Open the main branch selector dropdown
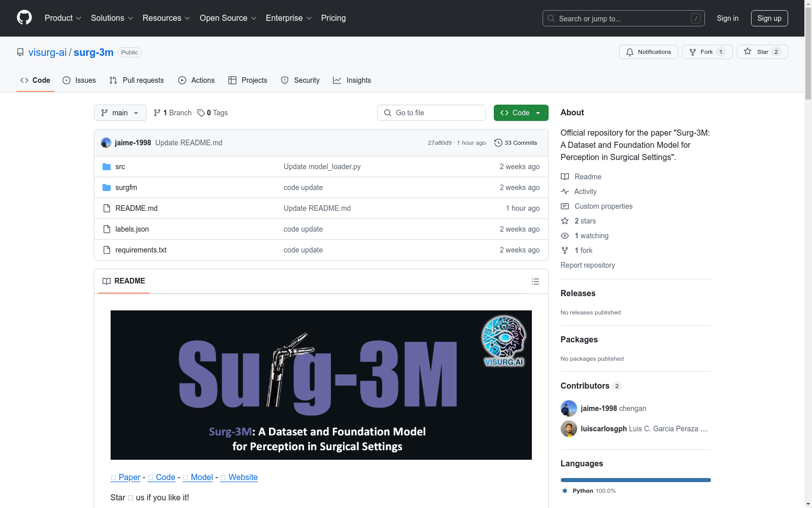 click(x=120, y=113)
